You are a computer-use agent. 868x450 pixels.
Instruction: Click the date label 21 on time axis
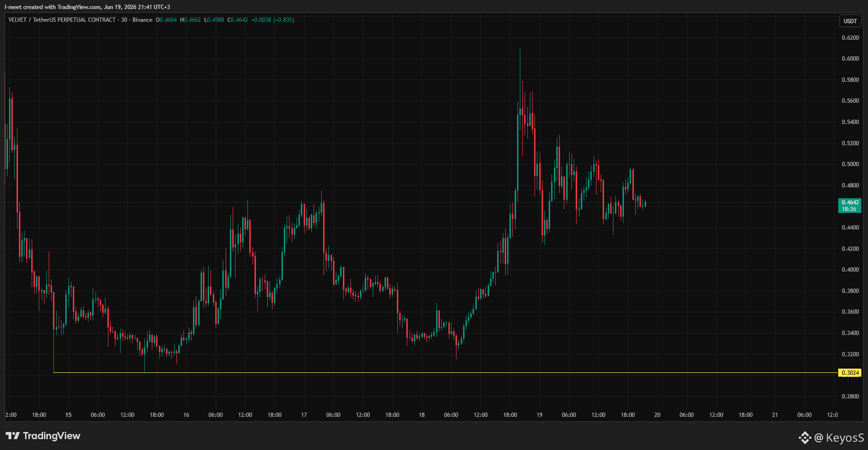[x=775, y=415]
